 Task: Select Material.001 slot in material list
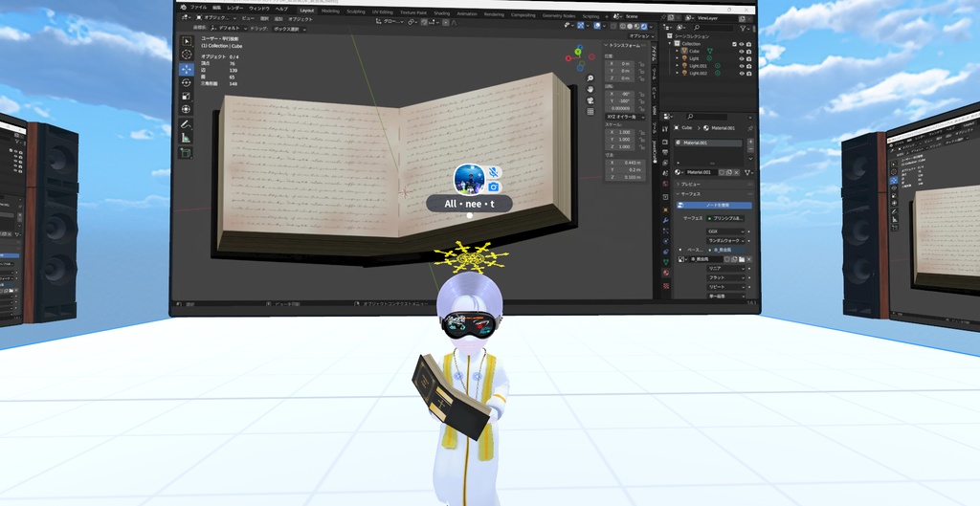(x=709, y=143)
